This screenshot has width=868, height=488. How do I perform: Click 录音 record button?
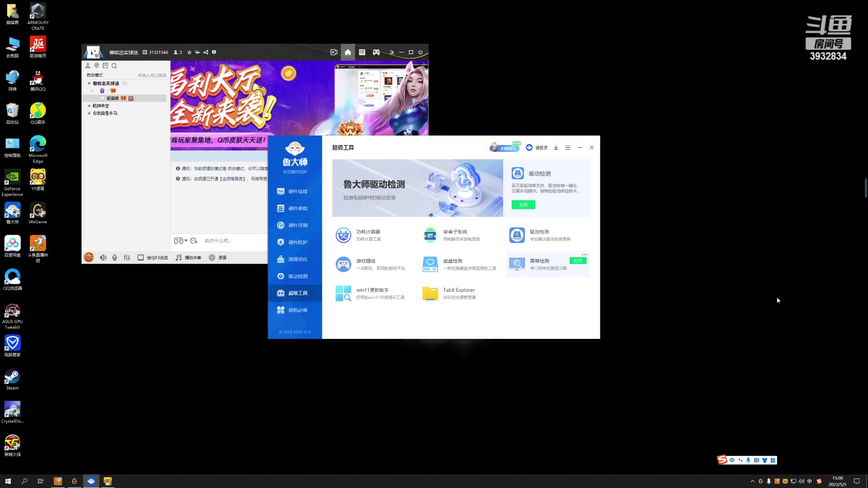pos(217,258)
